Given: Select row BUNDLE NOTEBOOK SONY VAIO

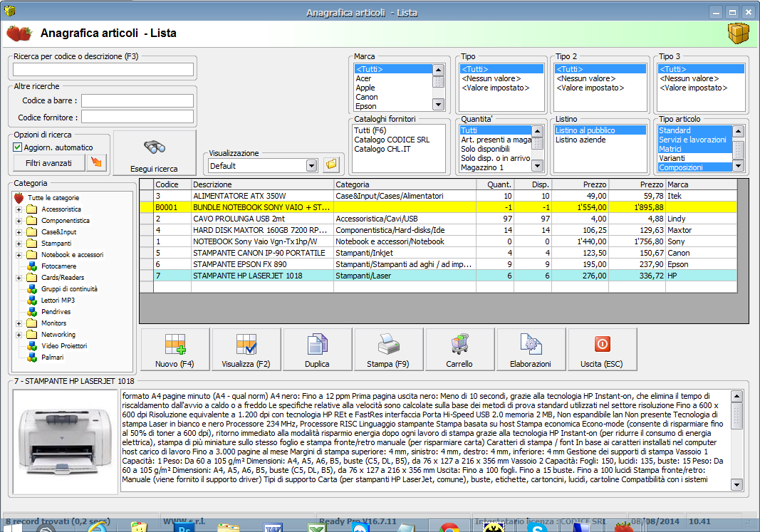Looking at the screenshot, I should [438, 207].
